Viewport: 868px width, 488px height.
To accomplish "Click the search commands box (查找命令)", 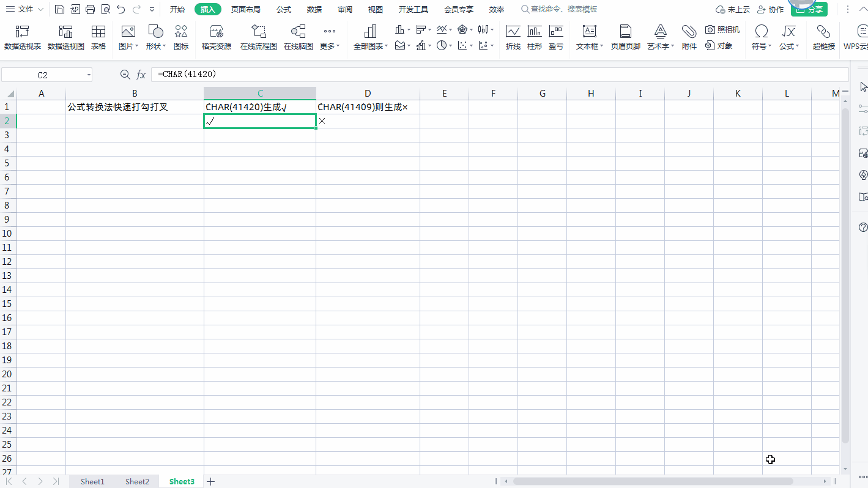I will click(x=560, y=9).
